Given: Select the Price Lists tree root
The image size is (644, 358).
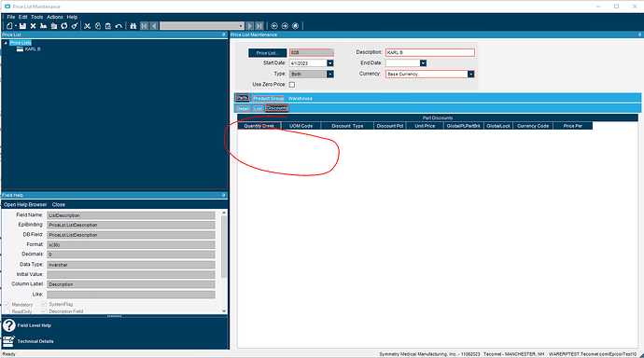Looking at the screenshot, I should 21,43.
